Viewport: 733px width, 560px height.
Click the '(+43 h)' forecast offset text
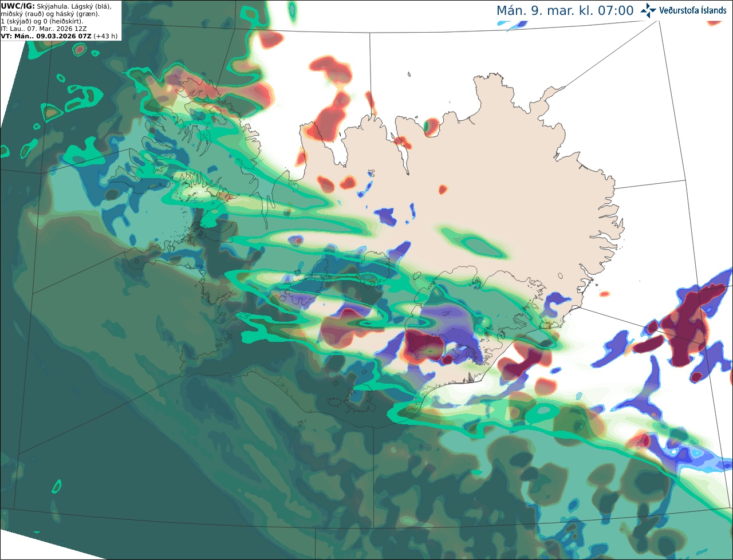[x=106, y=36]
